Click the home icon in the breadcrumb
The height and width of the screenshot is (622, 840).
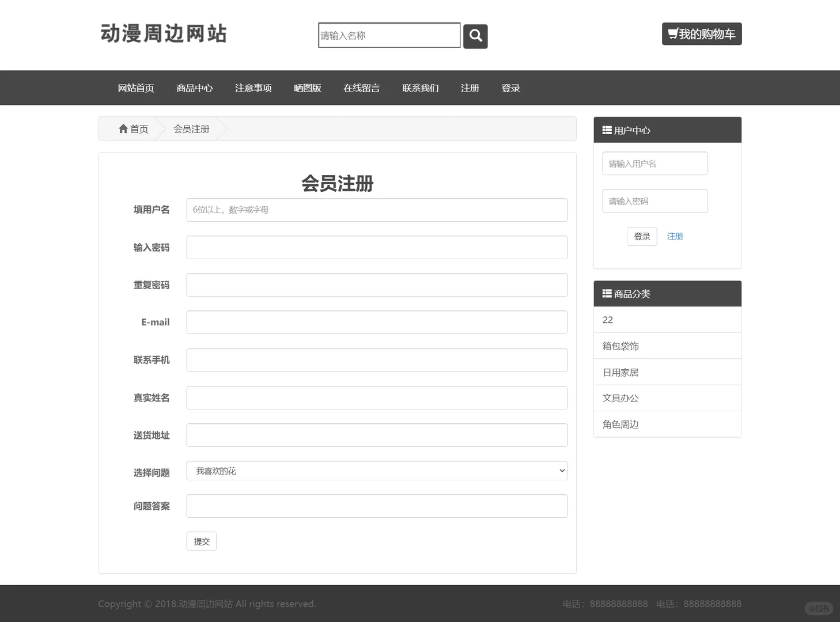(123, 128)
